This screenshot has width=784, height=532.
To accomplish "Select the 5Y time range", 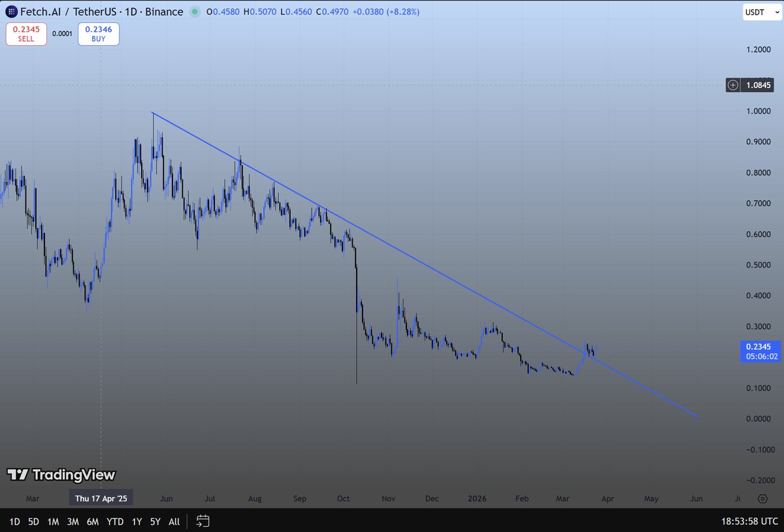I will (x=155, y=522).
